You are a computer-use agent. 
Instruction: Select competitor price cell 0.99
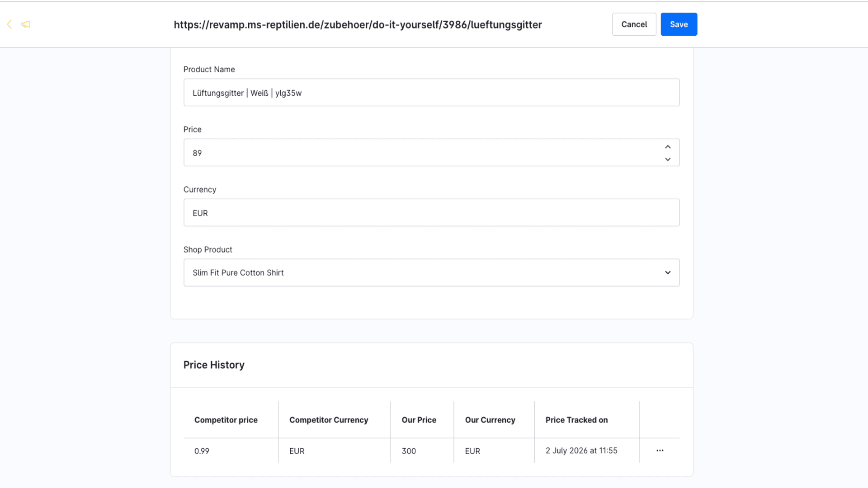[x=202, y=451]
